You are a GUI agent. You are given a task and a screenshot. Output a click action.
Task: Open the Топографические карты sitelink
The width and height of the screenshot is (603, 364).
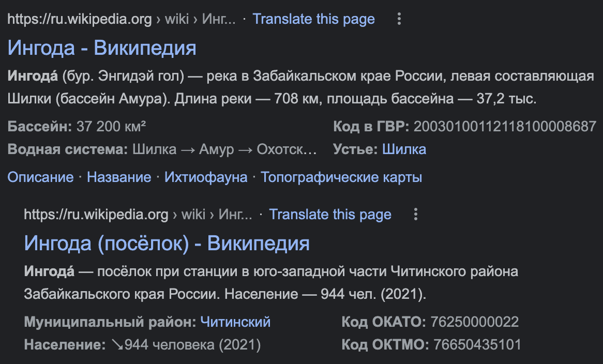pos(341,177)
